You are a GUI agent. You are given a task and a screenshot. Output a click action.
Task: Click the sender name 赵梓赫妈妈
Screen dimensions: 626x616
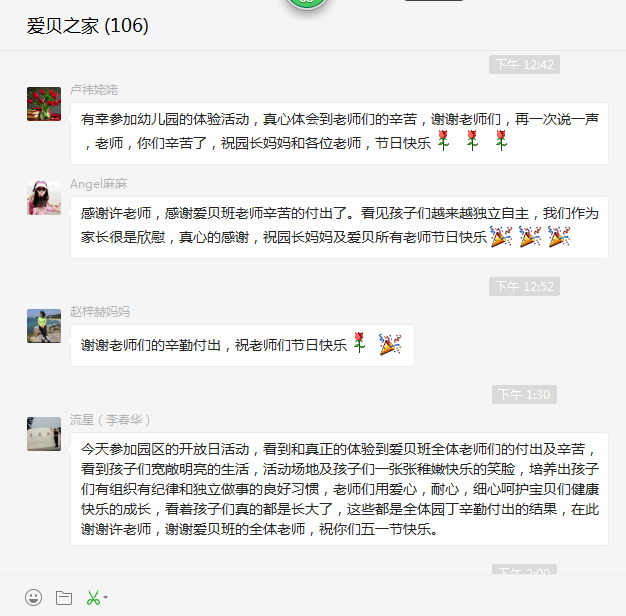point(100,312)
